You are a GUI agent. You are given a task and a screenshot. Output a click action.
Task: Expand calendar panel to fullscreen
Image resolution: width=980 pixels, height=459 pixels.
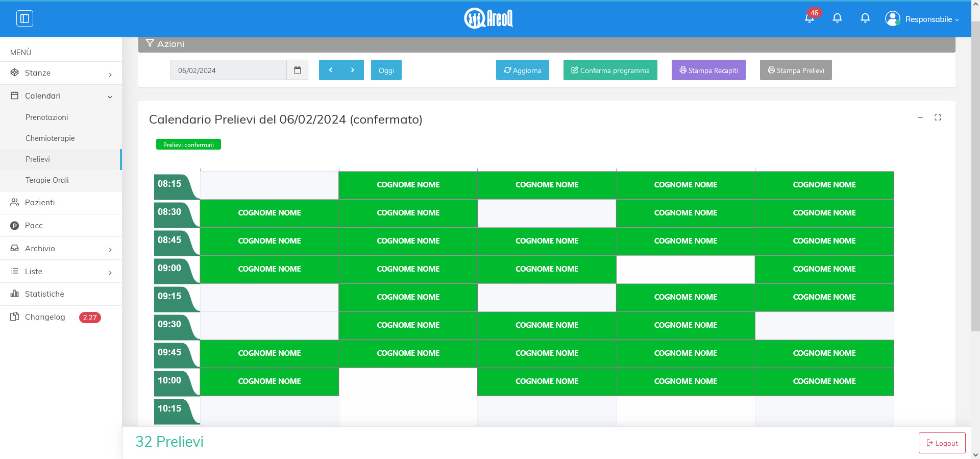pyautogui.click(x=938, y=117)
